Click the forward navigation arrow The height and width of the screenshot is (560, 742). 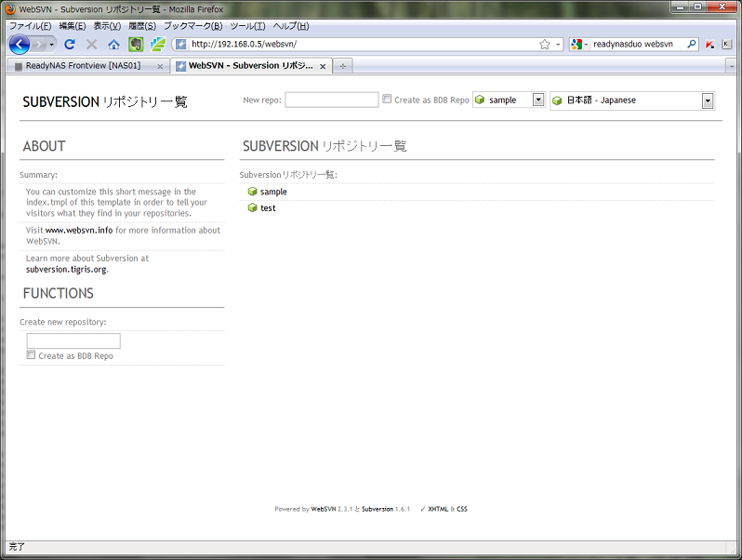click(x=39, y=45)
